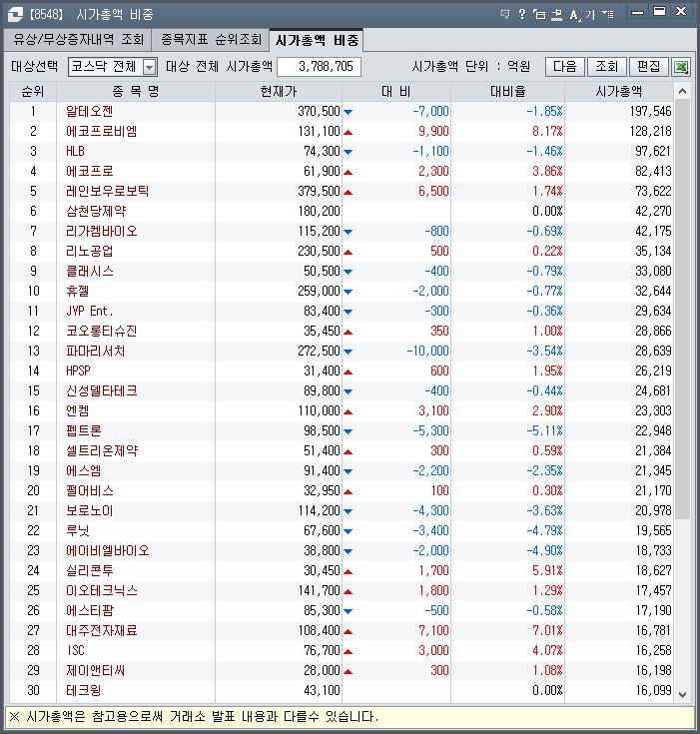The height and width of the screenshot is (734, 700).
Task: Select stock 엔켐
Action: 77,411
